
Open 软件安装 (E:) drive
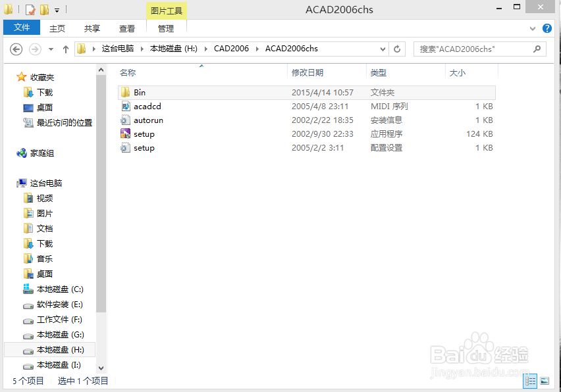click(60, 305)
